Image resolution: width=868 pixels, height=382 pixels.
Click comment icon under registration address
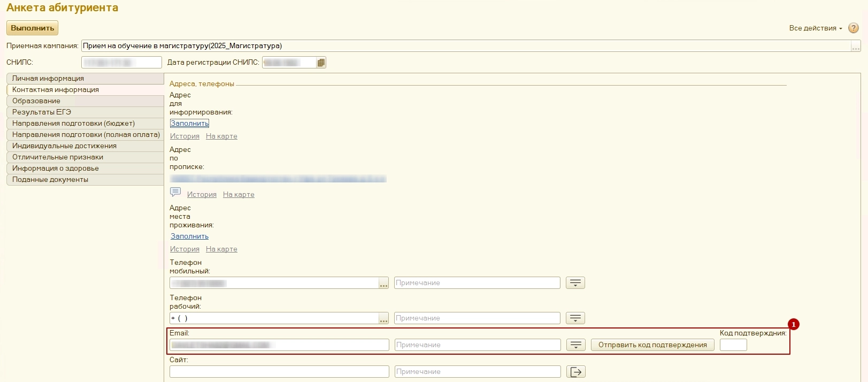pyautogui.click(x=175, y=192)
